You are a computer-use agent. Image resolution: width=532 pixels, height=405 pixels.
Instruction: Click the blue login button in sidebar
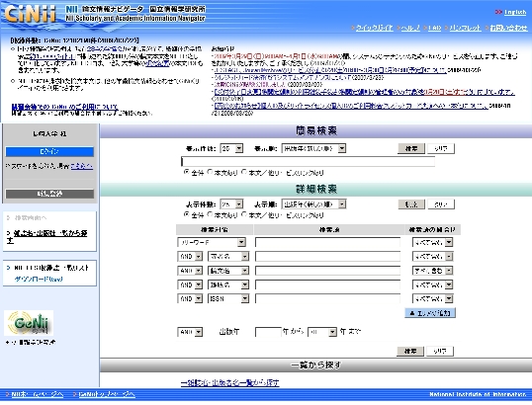click(49, 151)
